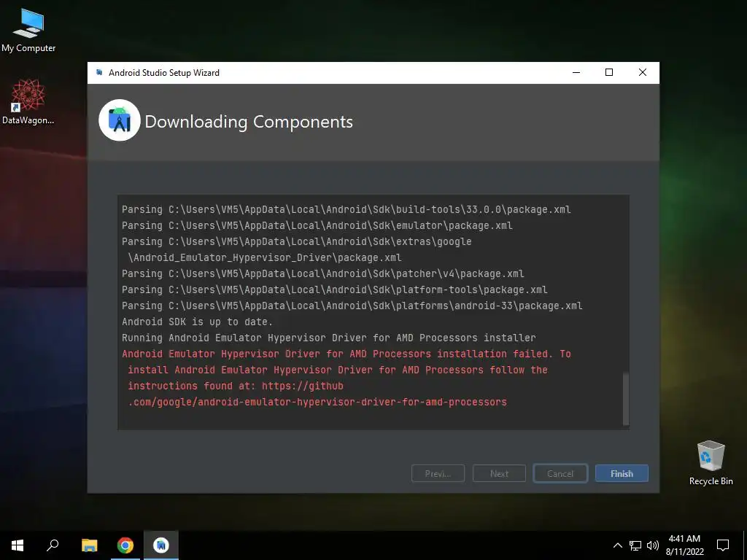The image size is (747, 560).
Task: Click the Show Desktop sliver on taskbar
Action: point(745,545)
